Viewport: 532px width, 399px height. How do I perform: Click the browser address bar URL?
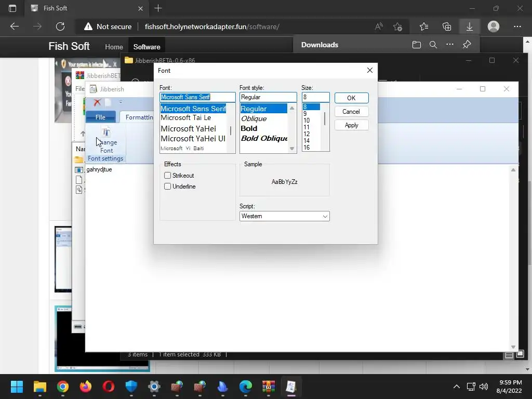tap(212, 26)
